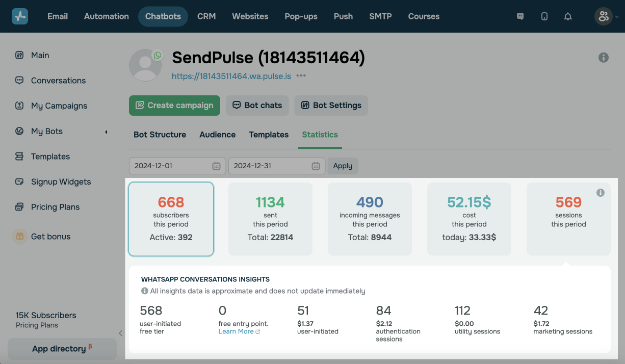Open the Automation menu
625x364 pixels.
coord(107,16)
